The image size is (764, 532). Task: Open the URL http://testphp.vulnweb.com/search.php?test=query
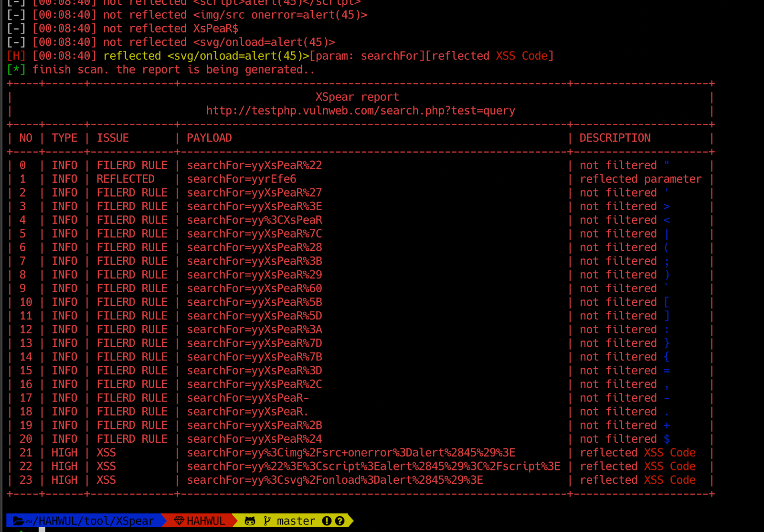pos(361,110)
